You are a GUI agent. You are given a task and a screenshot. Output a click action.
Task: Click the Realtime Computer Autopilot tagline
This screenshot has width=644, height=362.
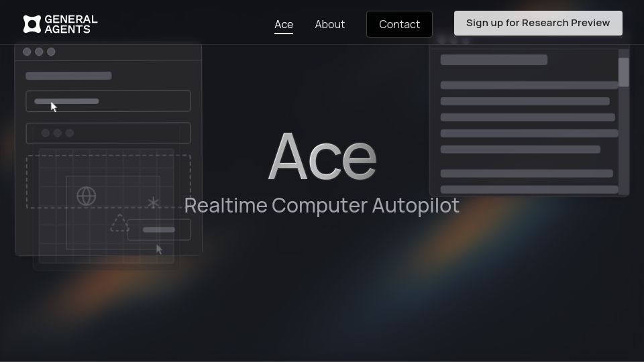pyautogui.click(x=321, y=206)
